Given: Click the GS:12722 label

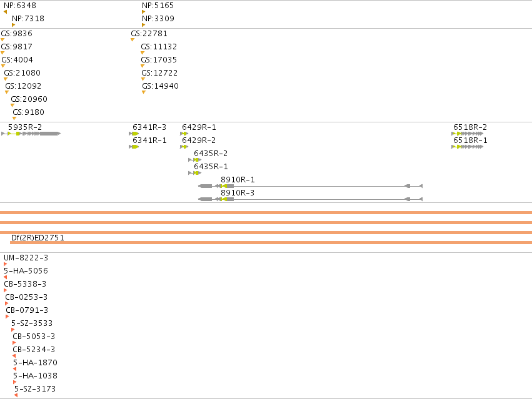Looking at the screenshot, I should [159, 73].
